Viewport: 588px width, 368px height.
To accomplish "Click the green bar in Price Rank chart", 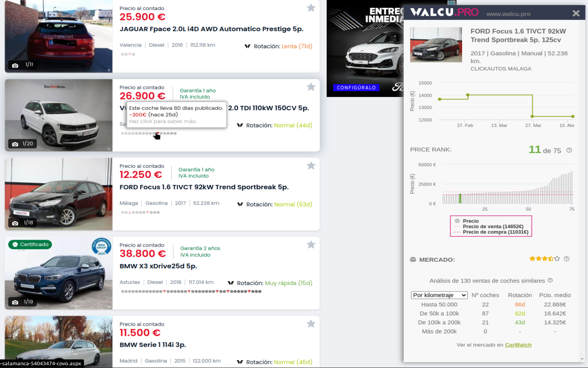I will point(460,198).
